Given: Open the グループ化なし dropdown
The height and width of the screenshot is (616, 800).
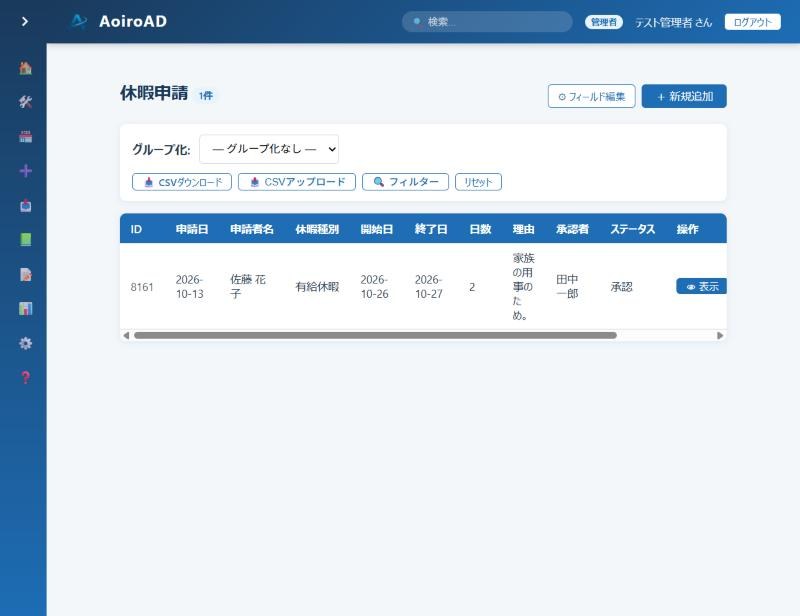Looking at the screenshot, I should (x=269, y=149).
